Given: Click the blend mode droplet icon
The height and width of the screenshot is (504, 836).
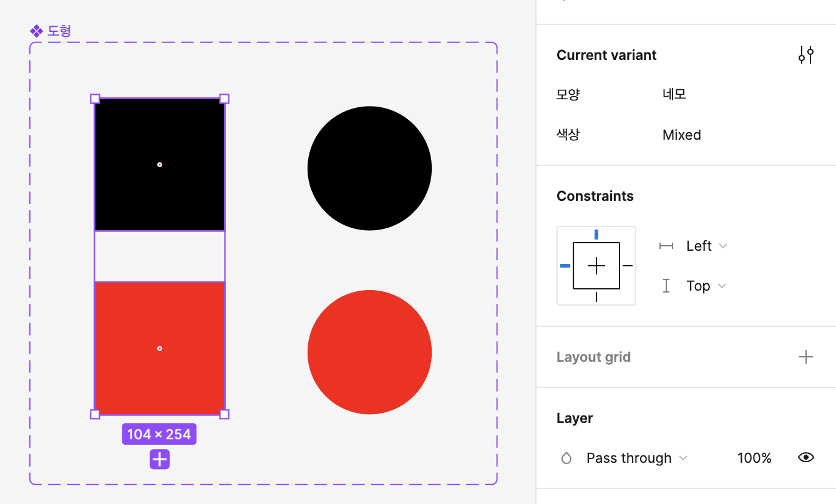Looking at the screenshot, I should click(566, 458).
